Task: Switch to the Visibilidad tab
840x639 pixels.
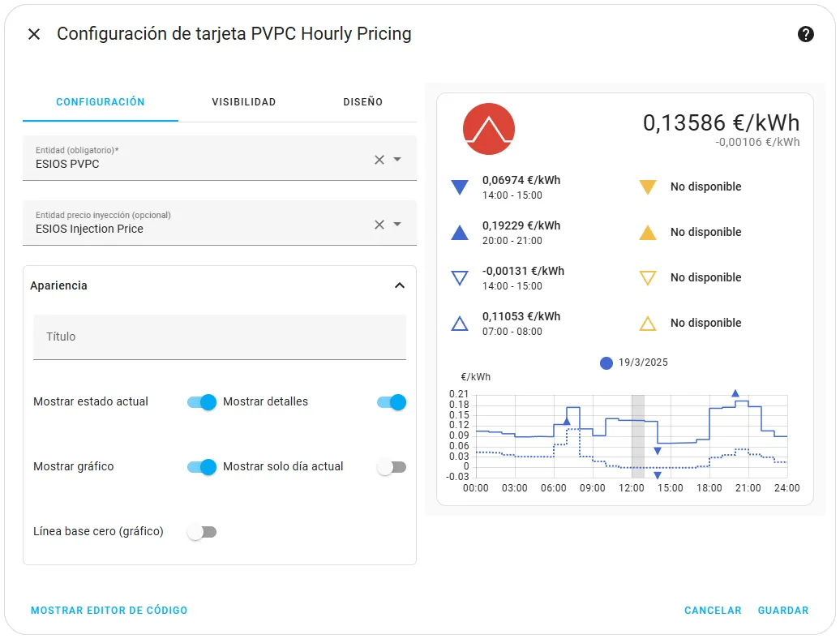Action: 244,101
